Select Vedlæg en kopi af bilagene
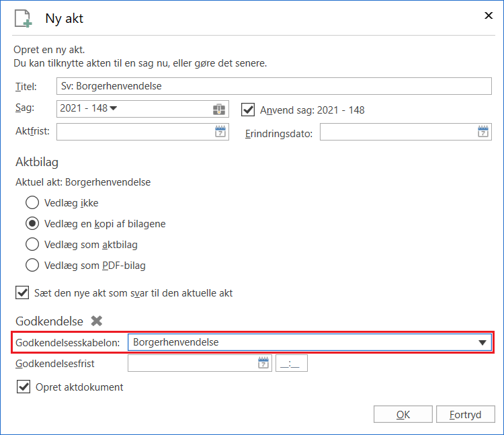504x435 pixels. coord(32,223)
